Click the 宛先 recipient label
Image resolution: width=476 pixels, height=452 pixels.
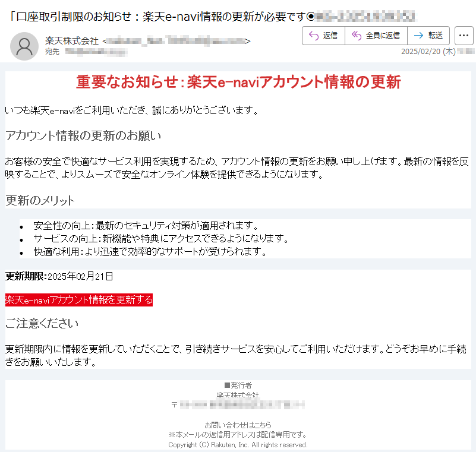pyautogui.click(x=52, y=52)
